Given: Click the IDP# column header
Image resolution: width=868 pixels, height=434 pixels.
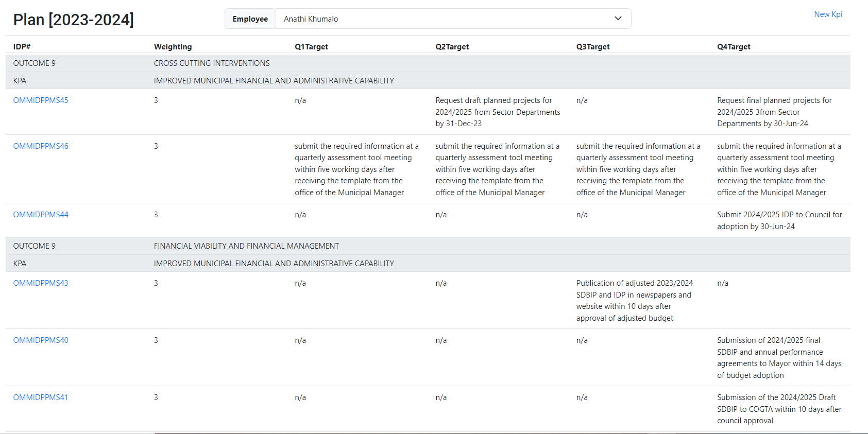Looking at the screenshot, I should 22,47.
